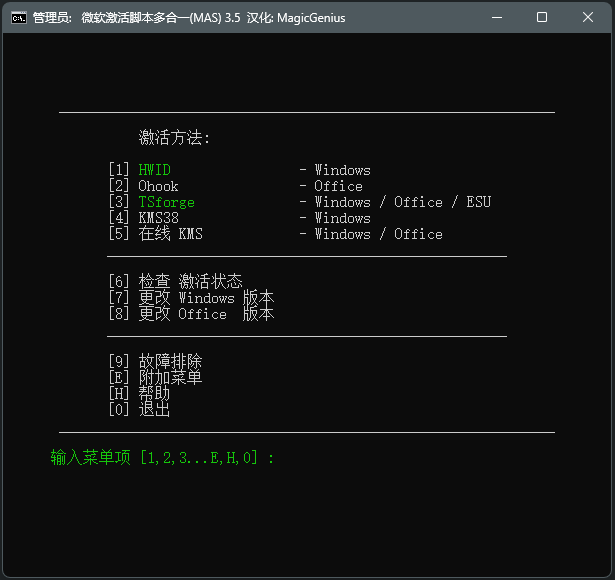Click the 在线 KMS entry
The image size is (615, 580).
(x=171, y=234)
